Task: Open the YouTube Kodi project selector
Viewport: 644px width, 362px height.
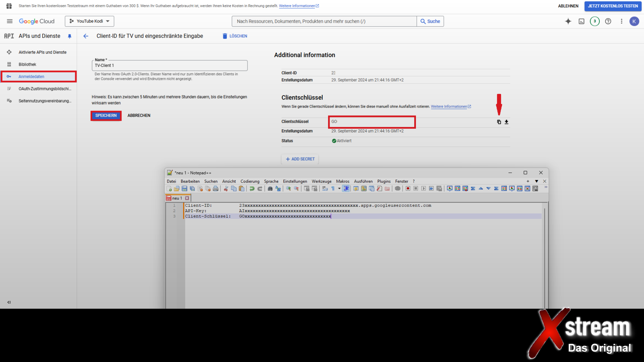Action: click(x=90, y=21)
